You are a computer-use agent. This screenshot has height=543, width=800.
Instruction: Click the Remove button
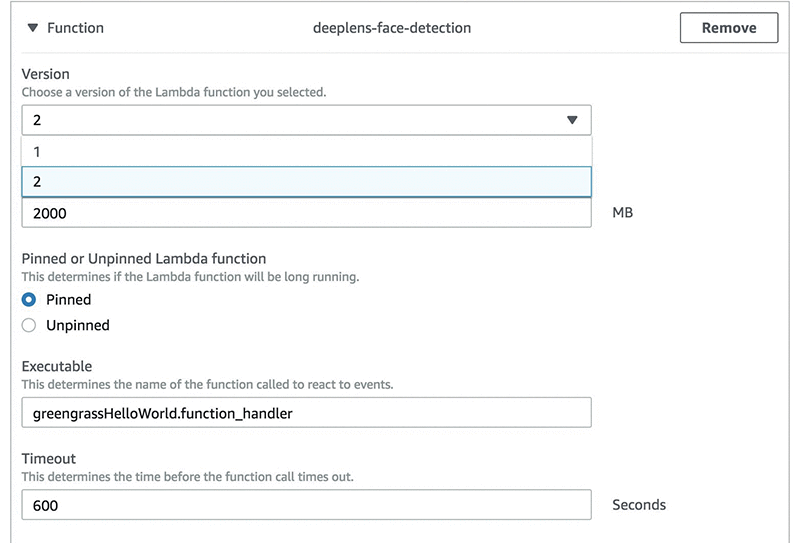pyautogui.click(x=728, y=28)
